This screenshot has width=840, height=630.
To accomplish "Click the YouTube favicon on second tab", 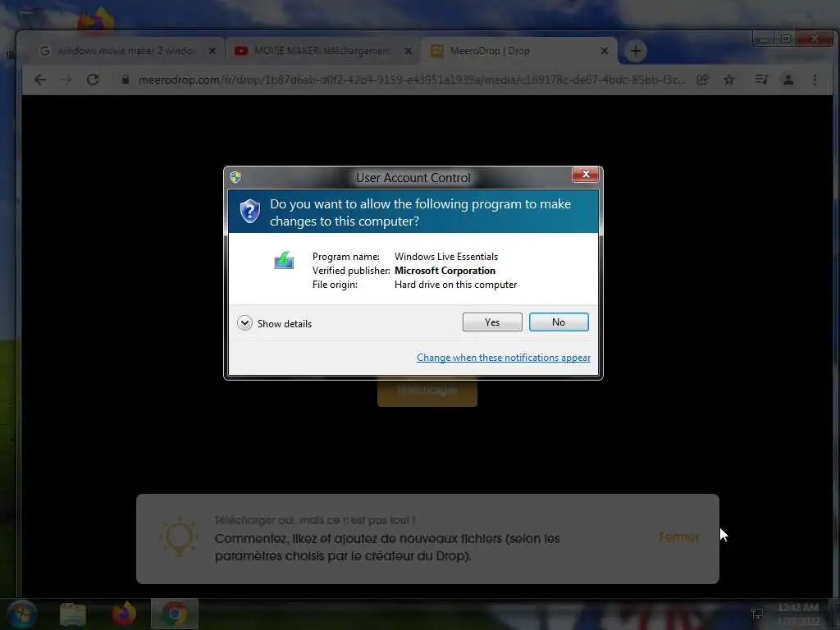I will [x=241, y=51].
